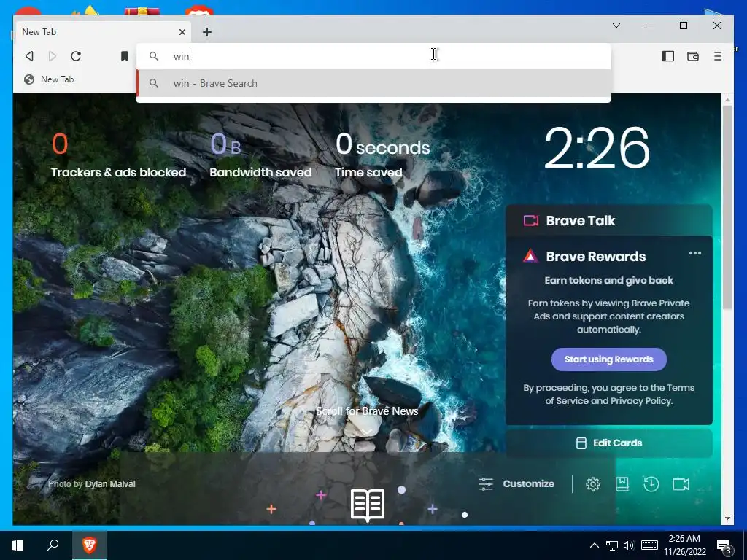
Task: Open settings via gear icon
Action: click(592, 484)
